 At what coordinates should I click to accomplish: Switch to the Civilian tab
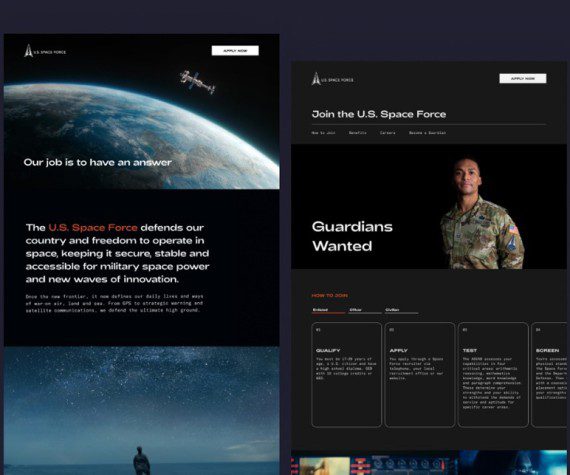point(401,310)
